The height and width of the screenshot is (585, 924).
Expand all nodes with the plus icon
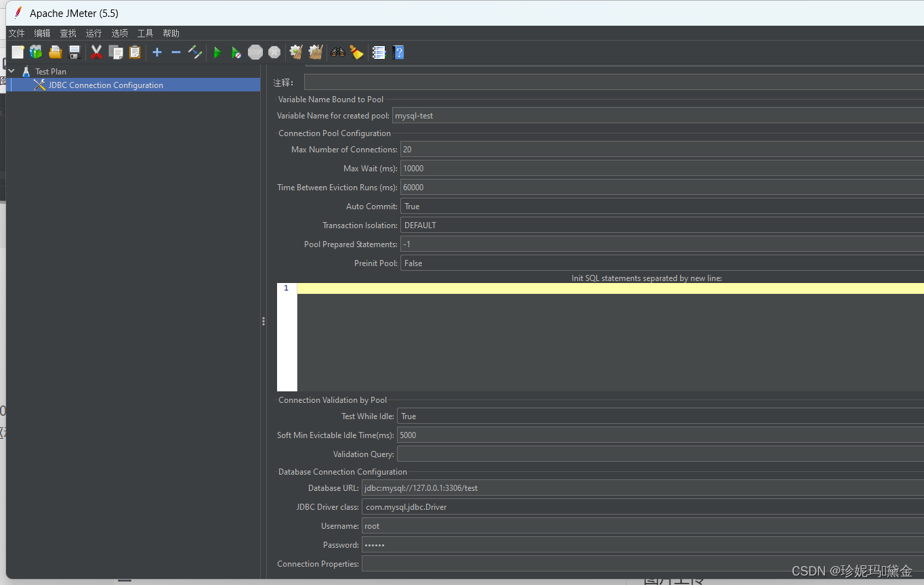(157, 52)
